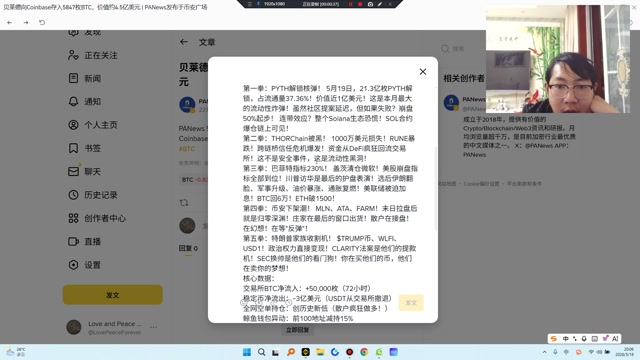Viewport: 640px width, 360px height.
Task: Click the #BTC hashtag in the article
Action: tap(187, 149)
